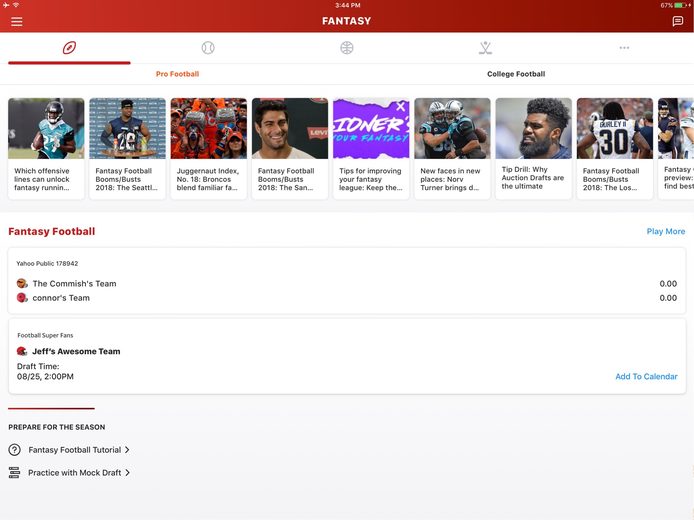694x520 pixels.
Task: Click The Commish's Team score 0.00
Action: point(668,284)
